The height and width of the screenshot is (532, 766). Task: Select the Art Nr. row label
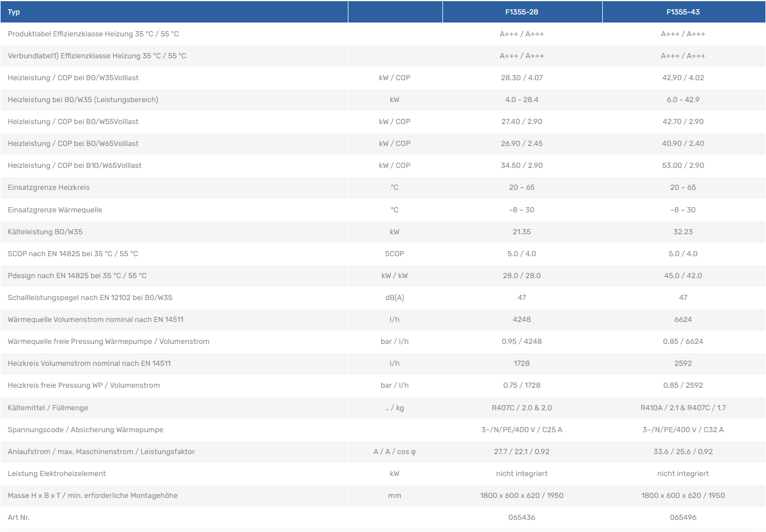click(x=18, y=518)
